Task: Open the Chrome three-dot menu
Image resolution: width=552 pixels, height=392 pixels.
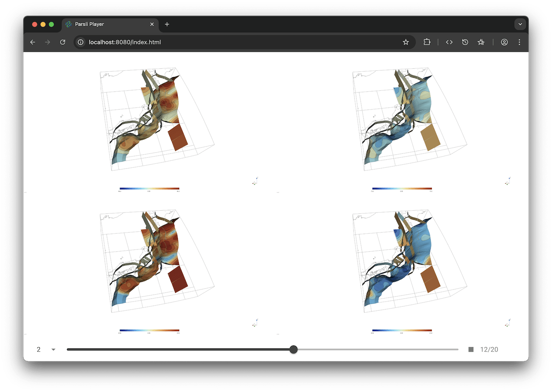Action: (x=519, y=42)
